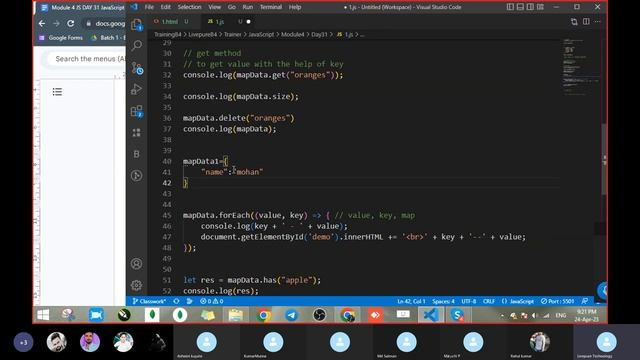Click the Port 5501 Live Server status item
The width and height of the screenshot is (640, 360).
pos(558,301)
